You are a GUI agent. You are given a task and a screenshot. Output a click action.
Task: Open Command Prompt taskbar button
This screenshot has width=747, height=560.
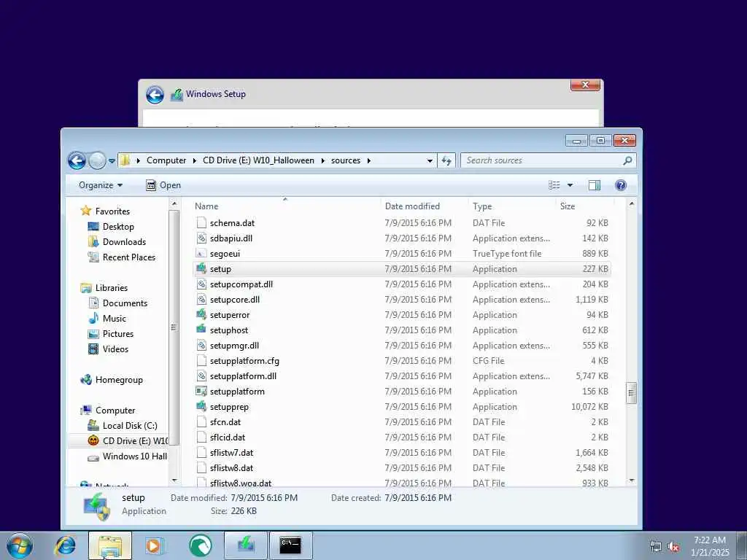[290, 545]
